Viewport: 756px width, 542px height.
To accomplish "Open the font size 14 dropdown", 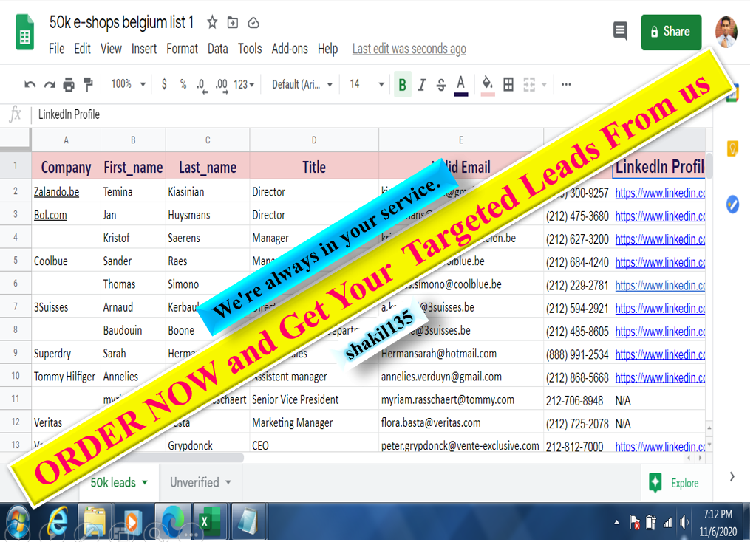I will 367,84.
